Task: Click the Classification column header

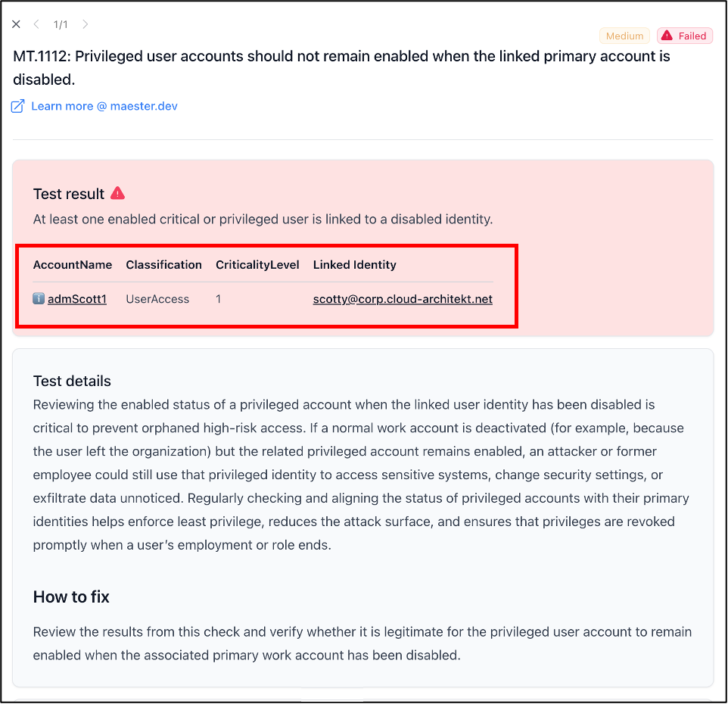Action: [163, 265]
